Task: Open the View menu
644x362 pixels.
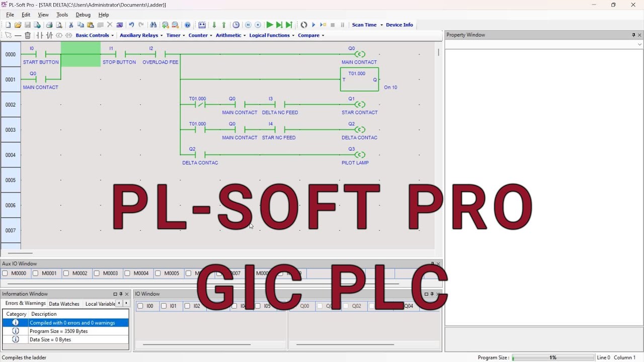Action: coord(43,15)
